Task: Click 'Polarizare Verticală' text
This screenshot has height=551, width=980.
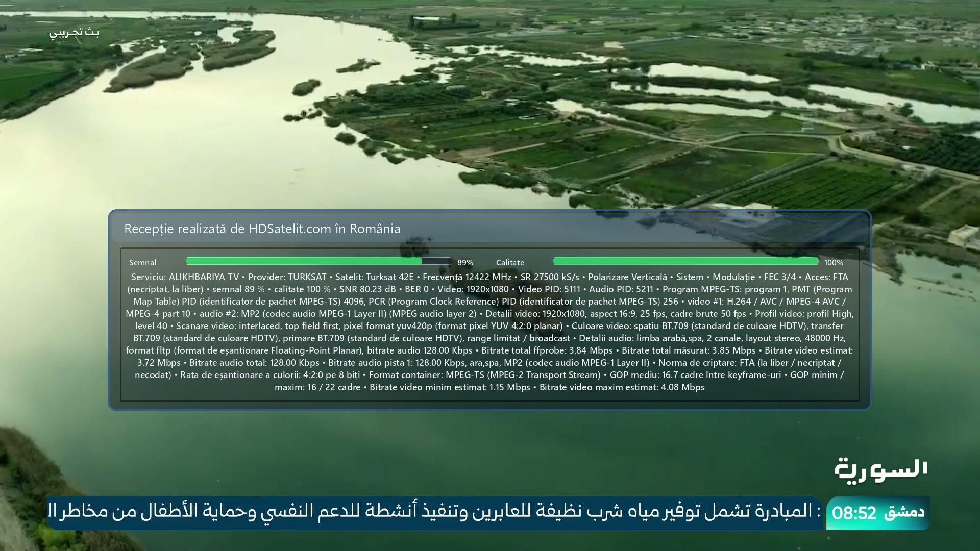Action: tap(627, 277)
